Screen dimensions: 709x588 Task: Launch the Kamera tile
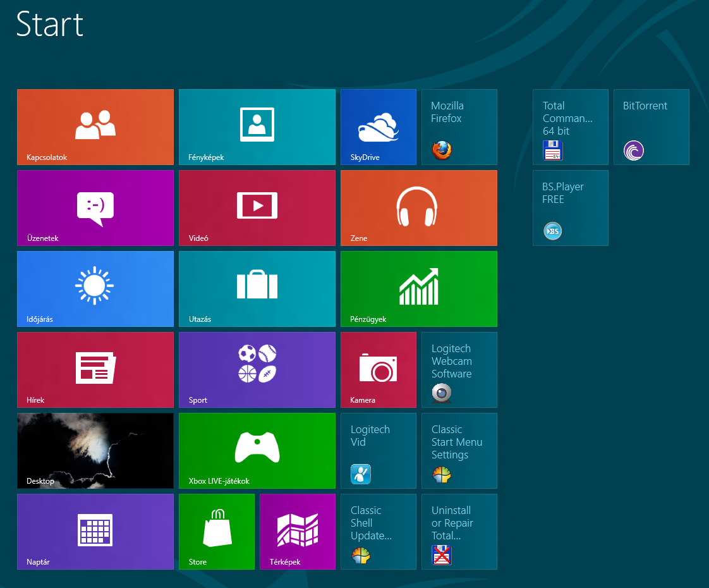coord(379,370)
